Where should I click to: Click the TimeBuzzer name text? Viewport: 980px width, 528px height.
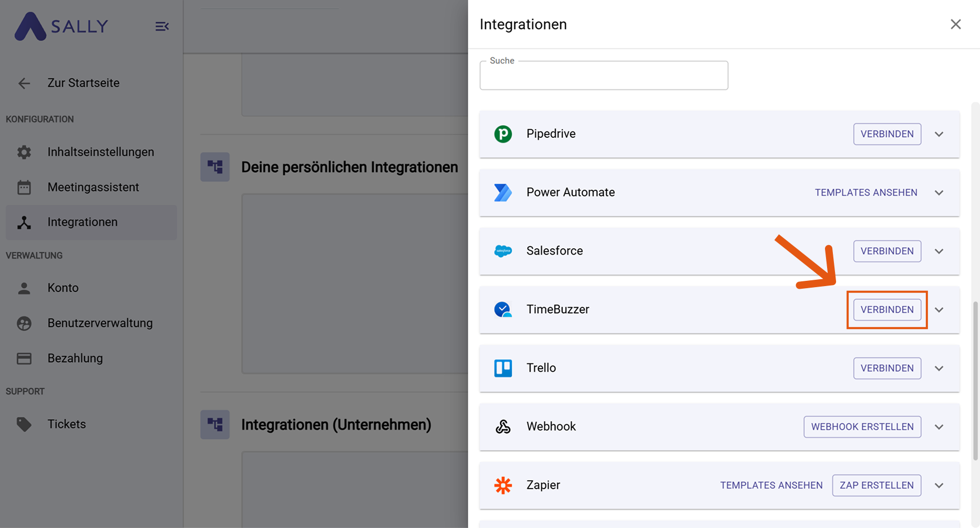pyautogui.click(x=558, y=309)
